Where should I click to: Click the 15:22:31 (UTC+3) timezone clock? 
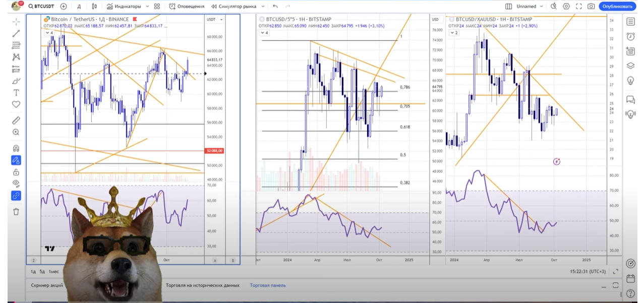pos(588,272)
